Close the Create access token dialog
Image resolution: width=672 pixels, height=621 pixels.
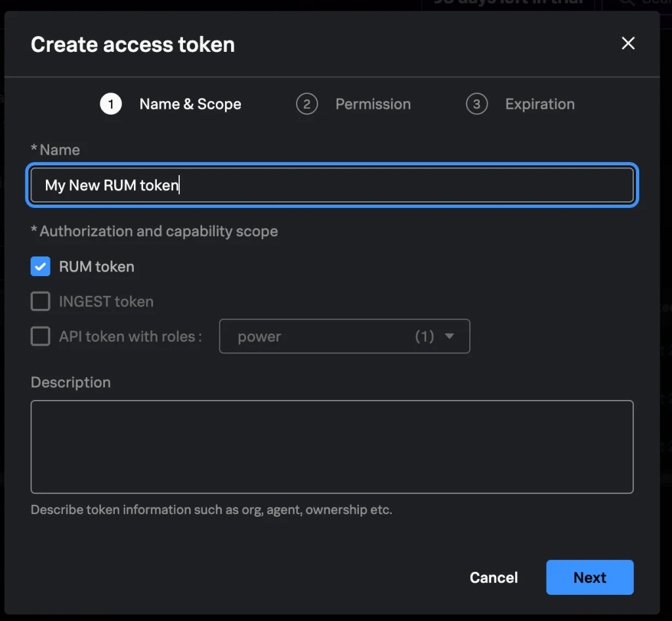point(628,43)
